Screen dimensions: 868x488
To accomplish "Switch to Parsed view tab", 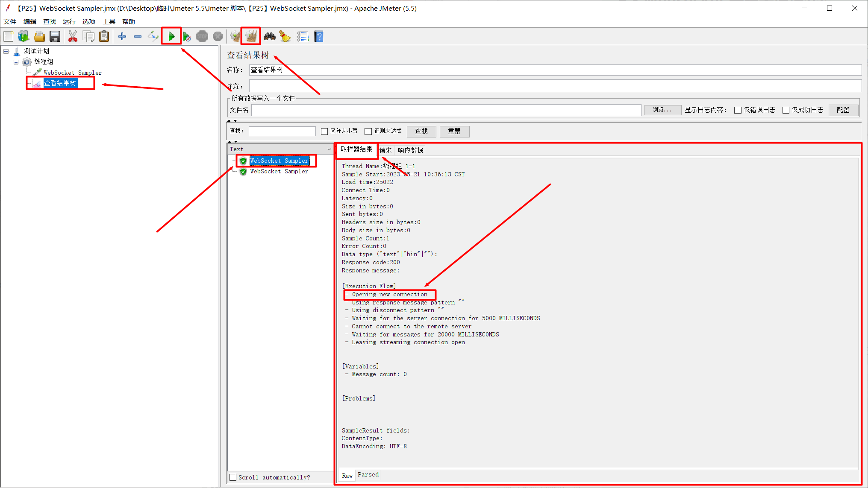I will click(368, 475).
